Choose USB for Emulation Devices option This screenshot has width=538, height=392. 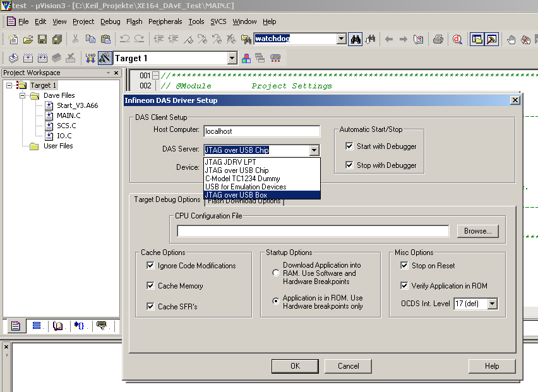pyautogui.click(x=262, y=187)
